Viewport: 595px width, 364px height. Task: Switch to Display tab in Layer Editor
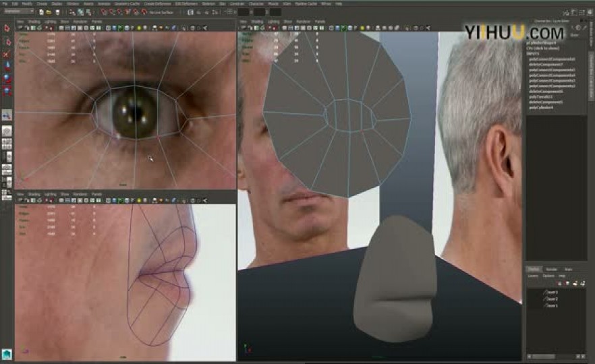pyautogui.click(x=534, y=269)
